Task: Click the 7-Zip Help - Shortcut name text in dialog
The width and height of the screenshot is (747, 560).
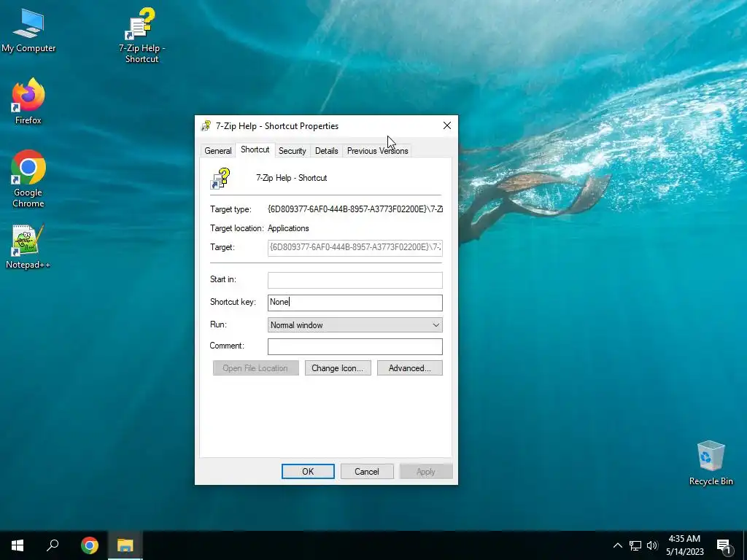Action: tap(292, 178)
